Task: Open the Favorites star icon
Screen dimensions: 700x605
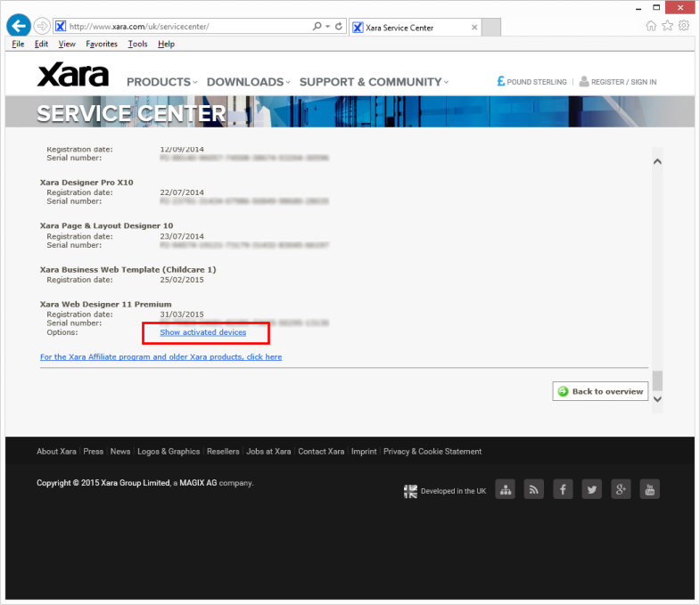Action: (x=667, y=26)
